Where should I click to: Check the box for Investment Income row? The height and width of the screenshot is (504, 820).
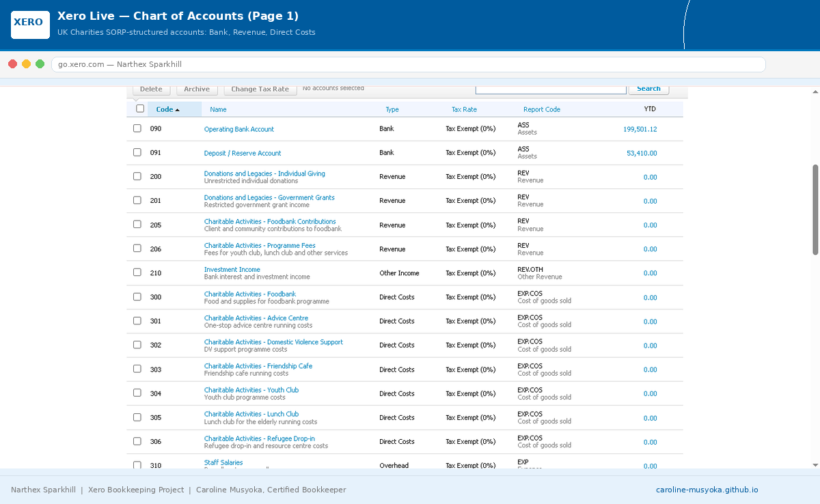click(137, 272)
